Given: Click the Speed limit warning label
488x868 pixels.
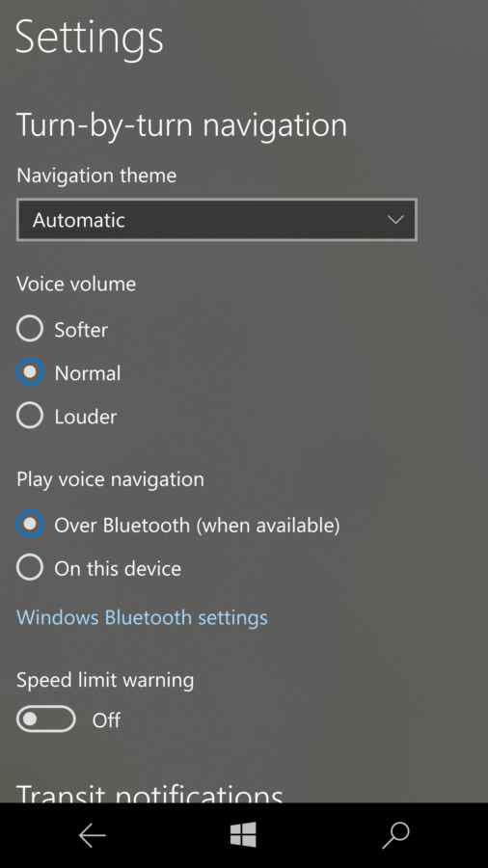Looking at the screenshot, I should pos(105,680).
